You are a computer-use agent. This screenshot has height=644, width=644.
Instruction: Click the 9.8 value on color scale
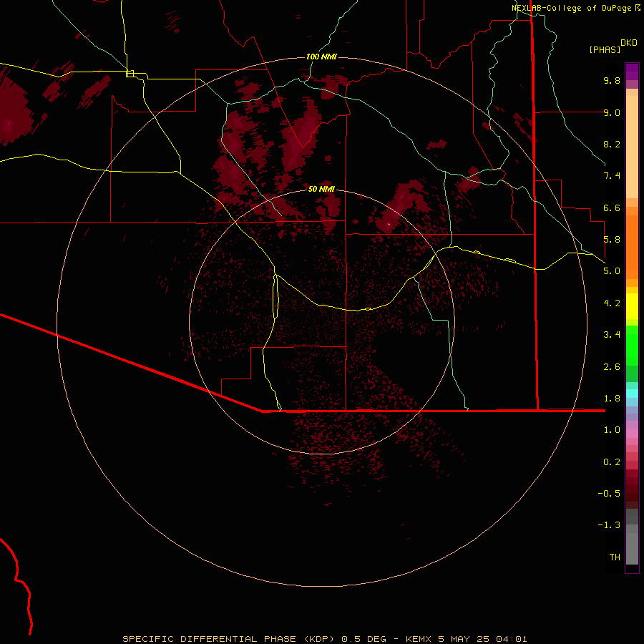point(612,80)
